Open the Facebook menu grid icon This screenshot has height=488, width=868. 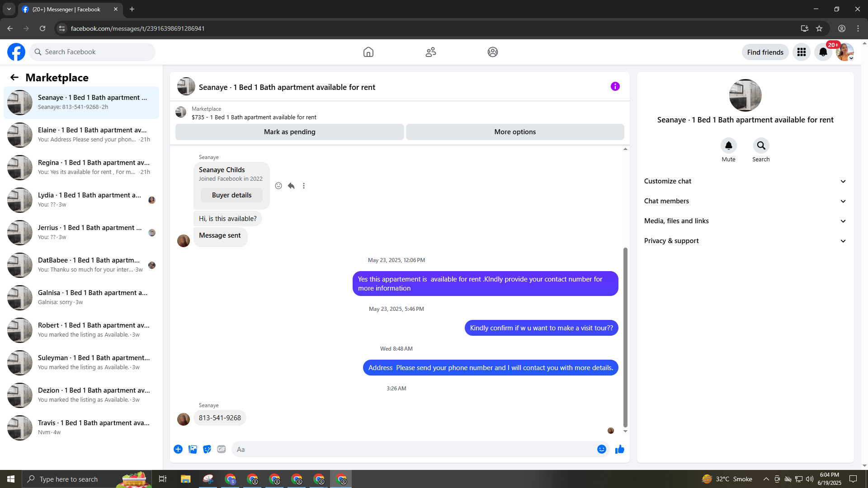tap(802, 52)
